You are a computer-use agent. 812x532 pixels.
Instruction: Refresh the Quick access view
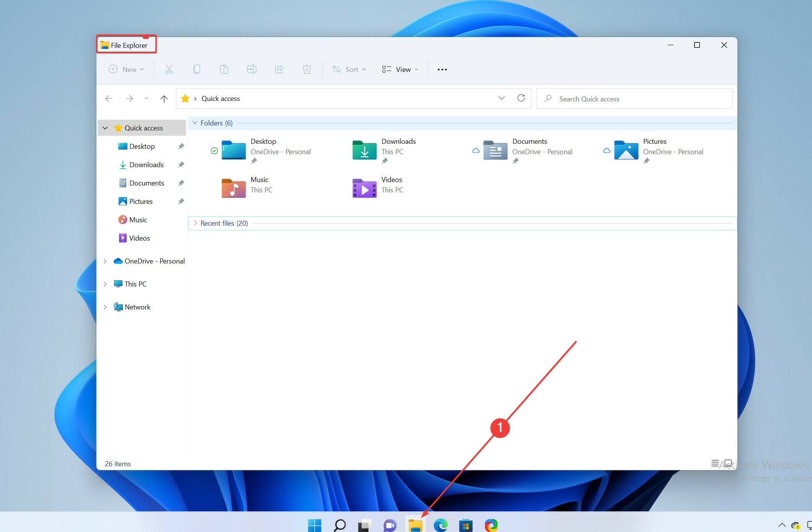(521, 98)
